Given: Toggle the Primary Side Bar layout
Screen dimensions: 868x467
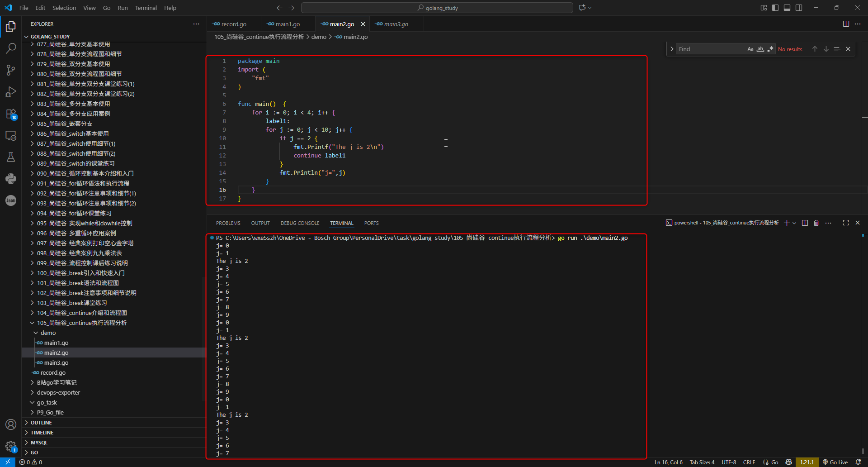Looking at the screenshot, I should pos(775,8).
